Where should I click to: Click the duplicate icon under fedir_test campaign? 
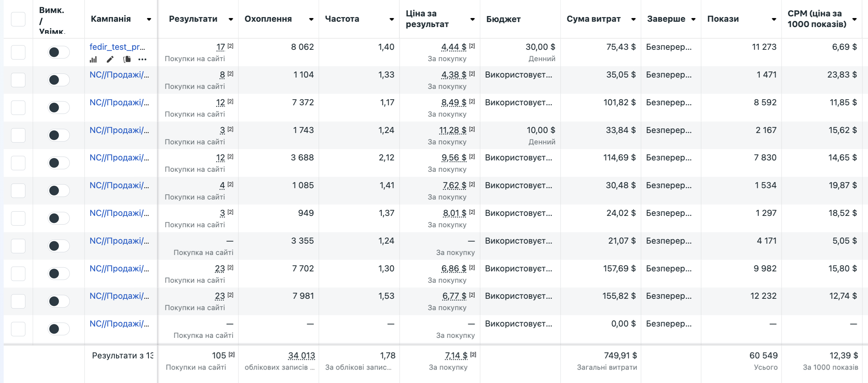[127, 60]
